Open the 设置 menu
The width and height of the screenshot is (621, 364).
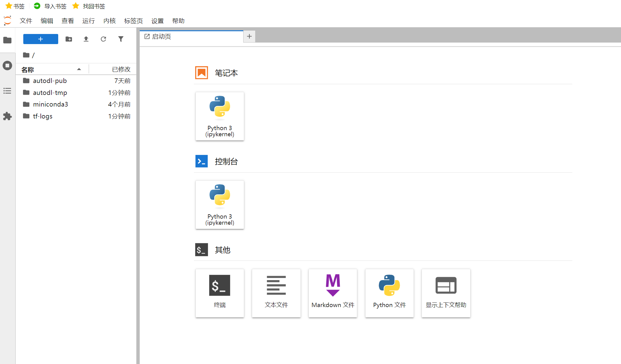(157, 21)
